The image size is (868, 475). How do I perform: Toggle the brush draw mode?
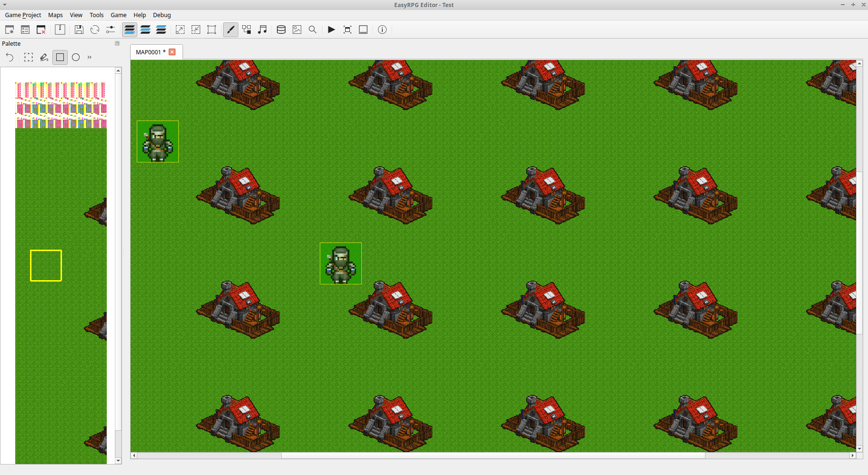[231, 30]
